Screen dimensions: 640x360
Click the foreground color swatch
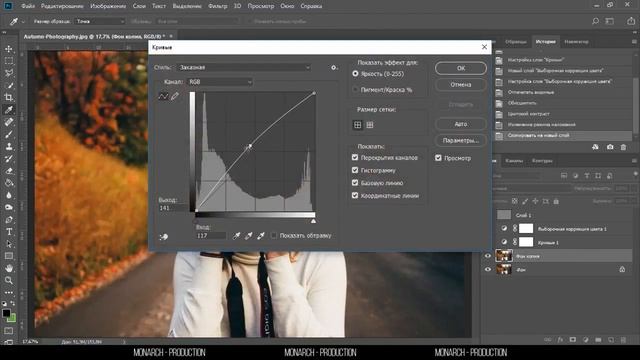click(6, 313)
